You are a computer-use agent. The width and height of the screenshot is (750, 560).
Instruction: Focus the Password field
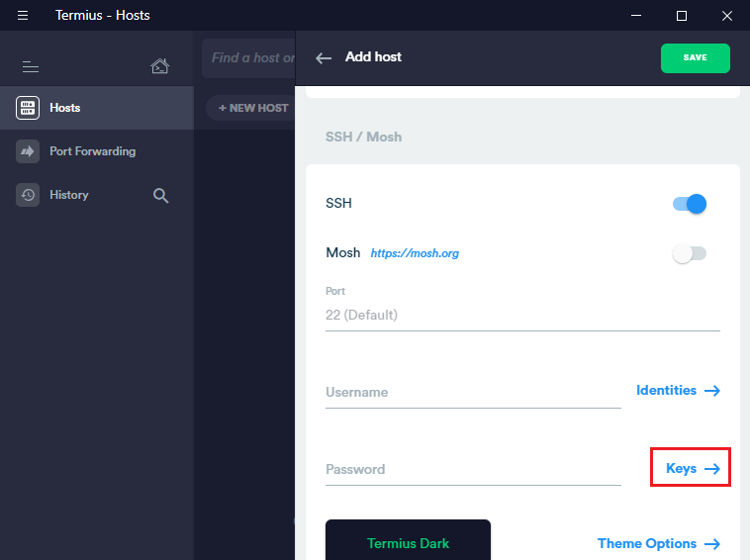click(473, 469)
